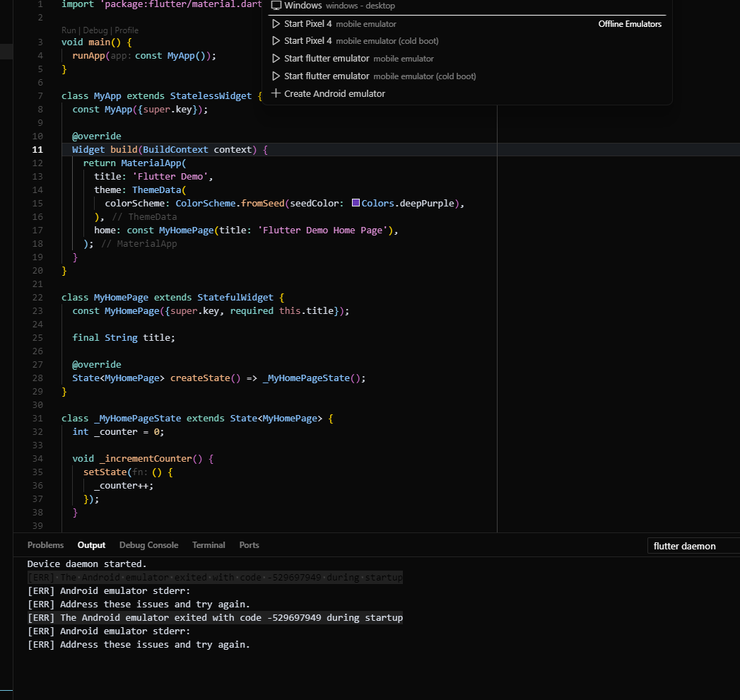Click play icon for flutter emulator cold boot
Image resolution: width=740 pixels, height=700 pixels.
[276, 76]
